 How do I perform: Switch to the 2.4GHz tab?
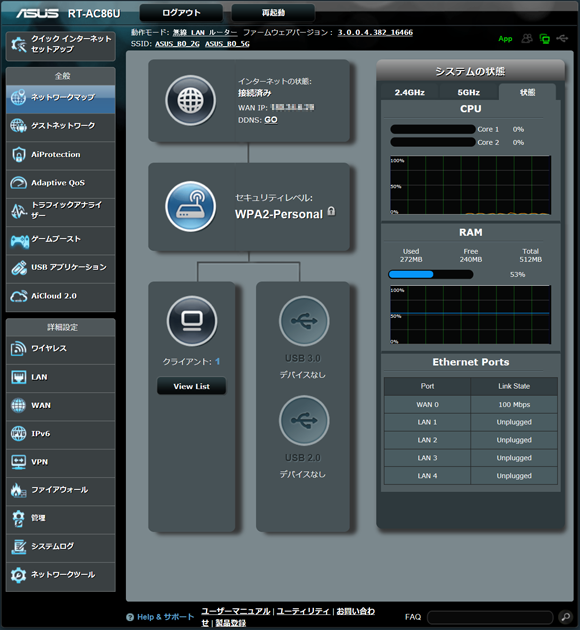(x=409, y=92)
